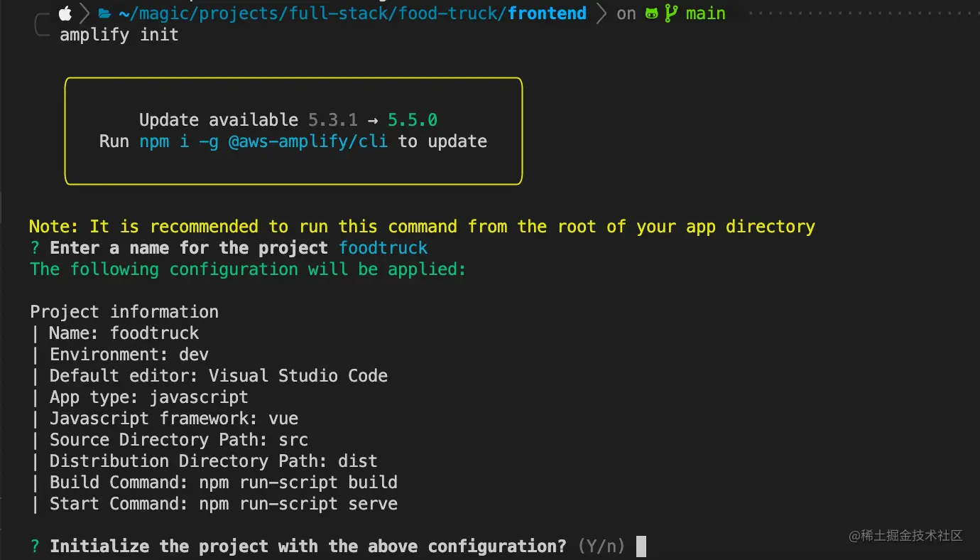
Task: Click the arrow between 5.3.1 and 5.5.0
Action: pyautogui.click(x=373, y=119)
